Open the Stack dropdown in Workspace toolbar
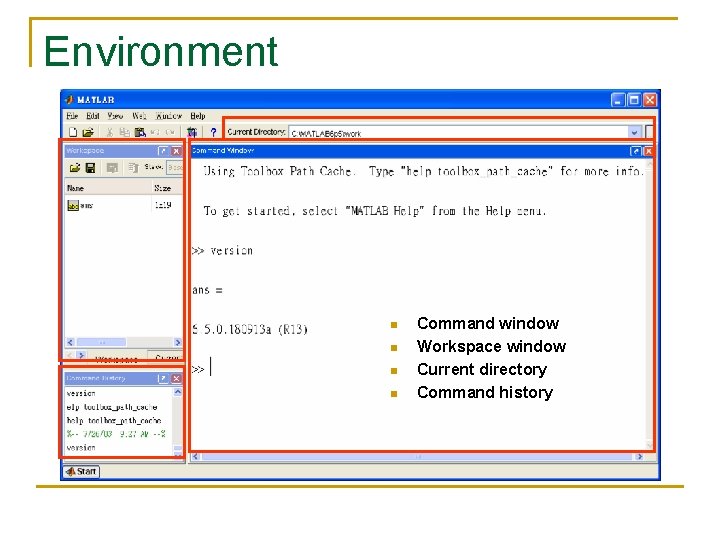Screen dimensions: 720x540 [174, 168]
